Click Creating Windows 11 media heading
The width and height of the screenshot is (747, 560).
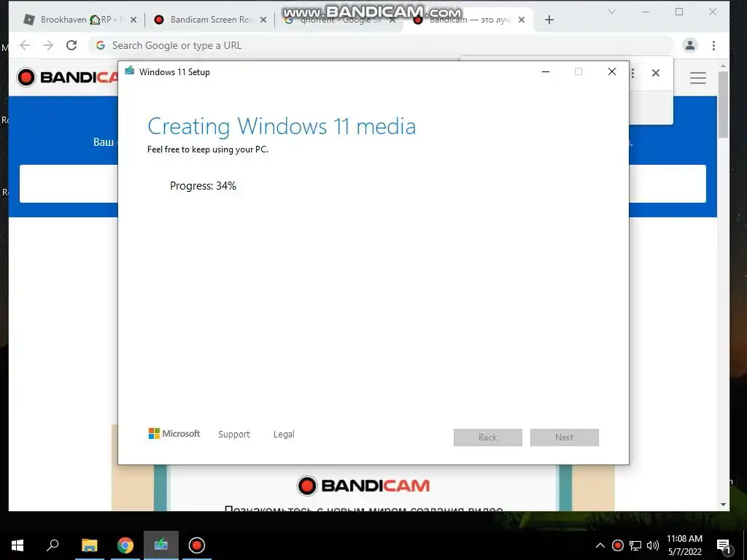[282, 127]
